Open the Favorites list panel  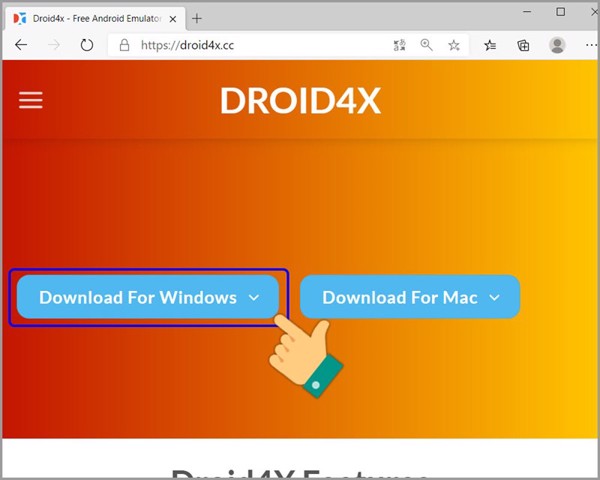point(490,45)
